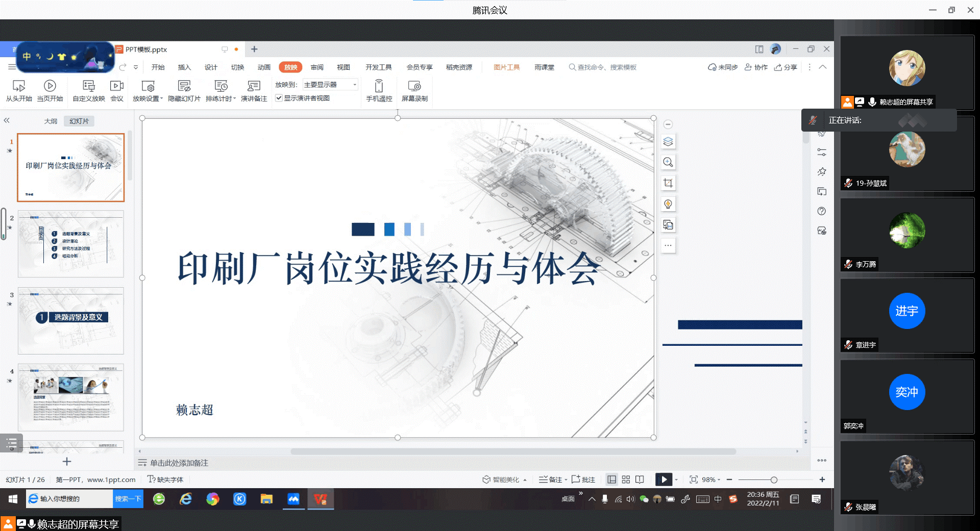Click 智能美化 smart beautify
The image size is (980, 531).
coord(501,479)
